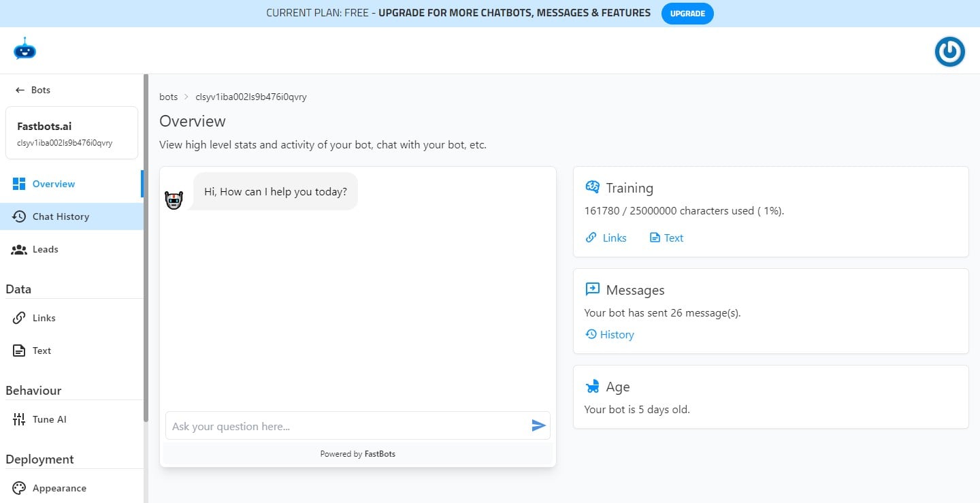The height and width of the screenshot is (503, 980).
Task: Select the Leads people icon
Action: [x=18, y=249]
